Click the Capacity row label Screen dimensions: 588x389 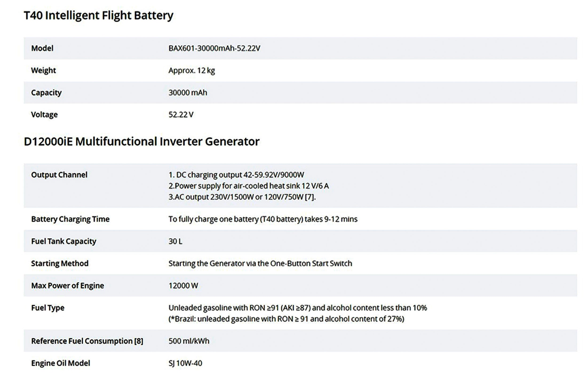click(46, 93)
